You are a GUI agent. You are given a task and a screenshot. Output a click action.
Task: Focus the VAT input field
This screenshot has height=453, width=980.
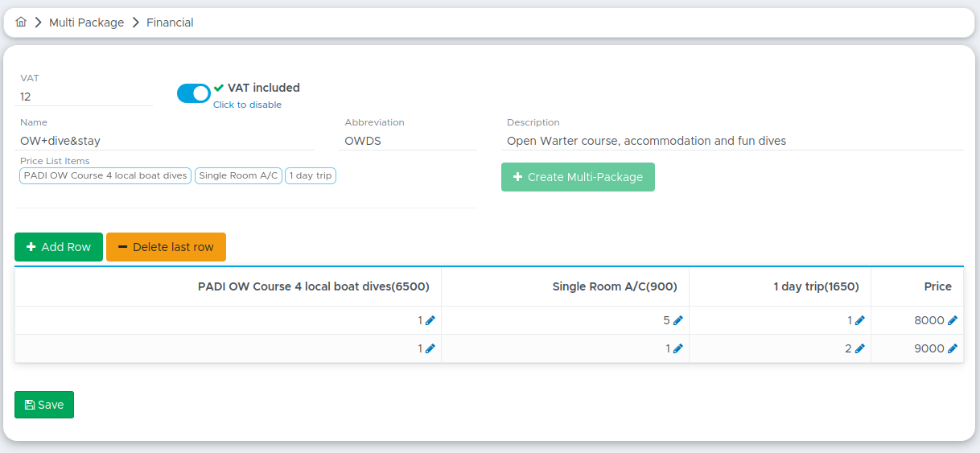coord(84,97)
